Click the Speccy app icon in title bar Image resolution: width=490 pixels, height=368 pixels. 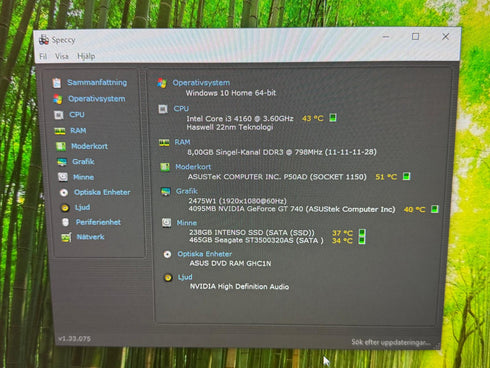[44, 40]
